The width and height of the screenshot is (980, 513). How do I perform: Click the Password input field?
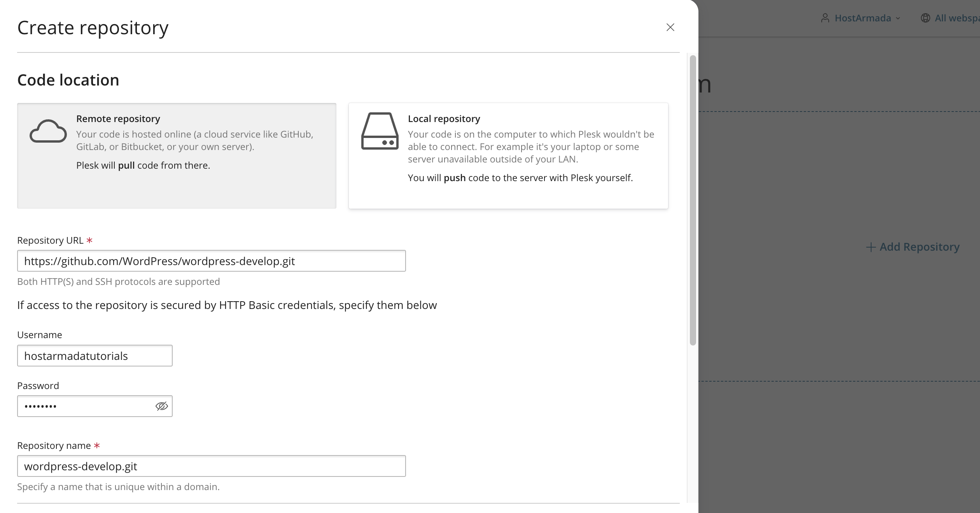point(95,406)
